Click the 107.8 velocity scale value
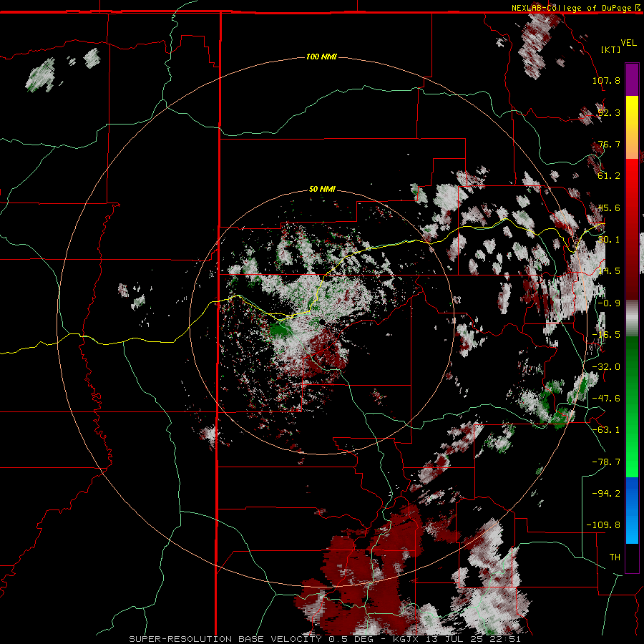This screenshot has width=644, height=644. tap(606, 80)
